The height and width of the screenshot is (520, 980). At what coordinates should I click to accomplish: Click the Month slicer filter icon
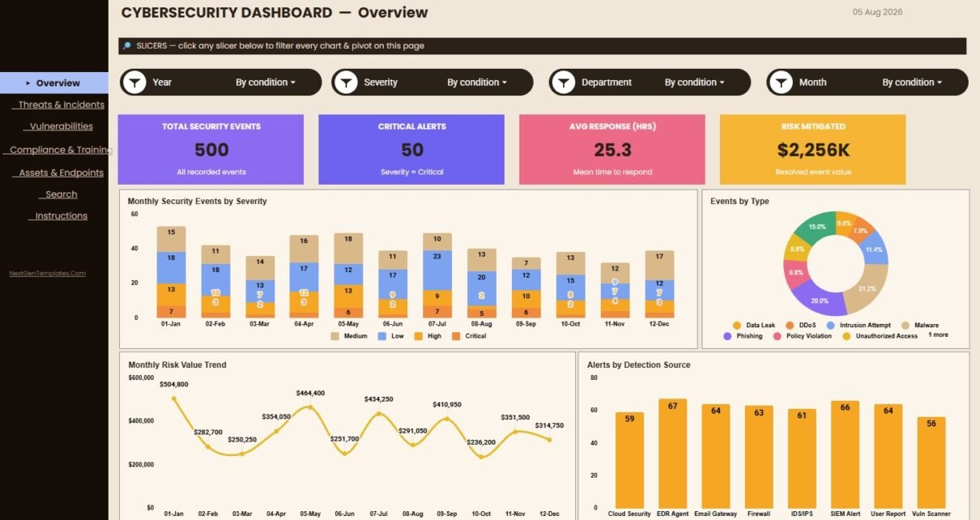click(782, 82)
